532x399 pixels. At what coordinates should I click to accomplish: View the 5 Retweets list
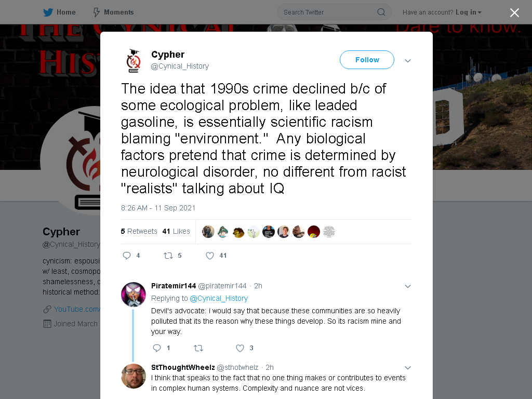pyautogui.click(x=139, y=231)
